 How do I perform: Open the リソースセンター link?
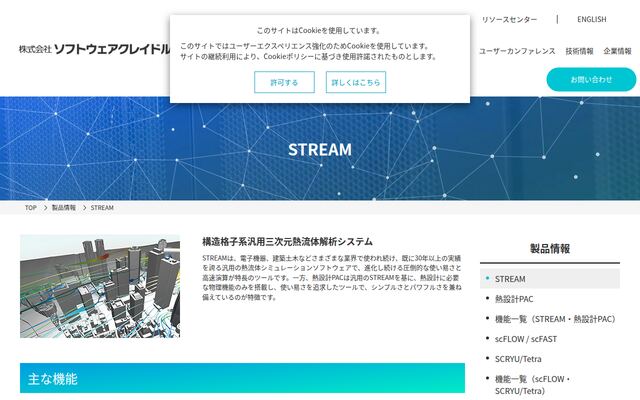tap(509, 19)
